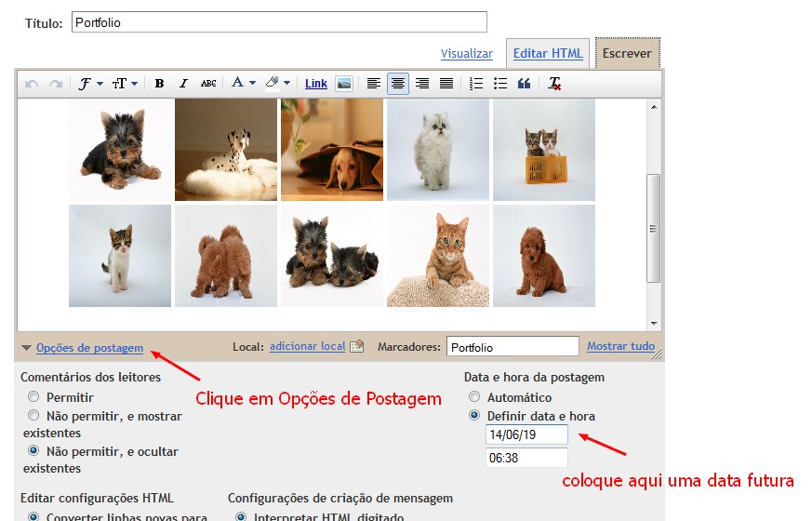Click the editor resize grip corner
The image size is (812, 521).
pyautogui.click(x=658, y=354)
